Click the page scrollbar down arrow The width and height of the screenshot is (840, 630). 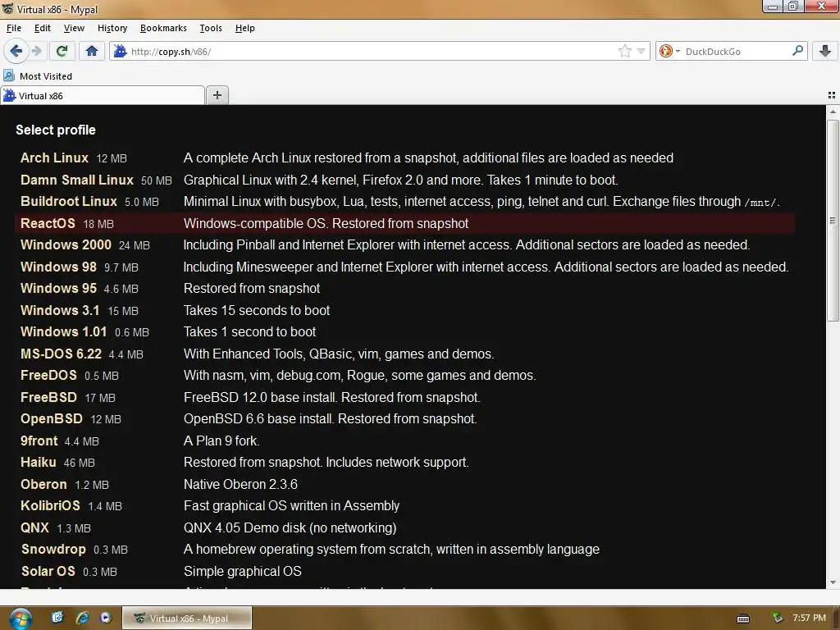[833, 582]
